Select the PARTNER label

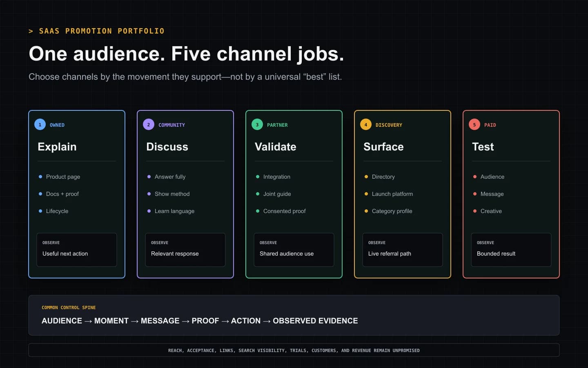click(277, 125)
